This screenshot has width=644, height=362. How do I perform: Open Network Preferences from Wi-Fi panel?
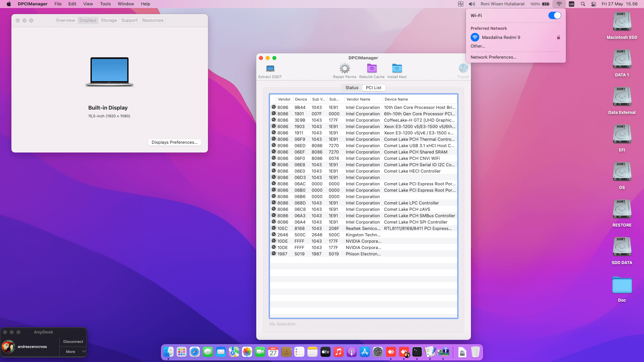493,57
